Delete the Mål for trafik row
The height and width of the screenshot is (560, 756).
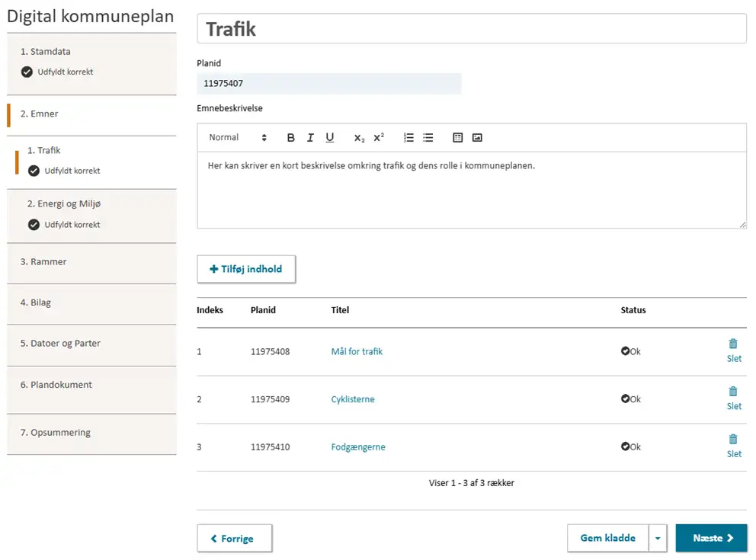pyautogui.click(x=733, y=350)
